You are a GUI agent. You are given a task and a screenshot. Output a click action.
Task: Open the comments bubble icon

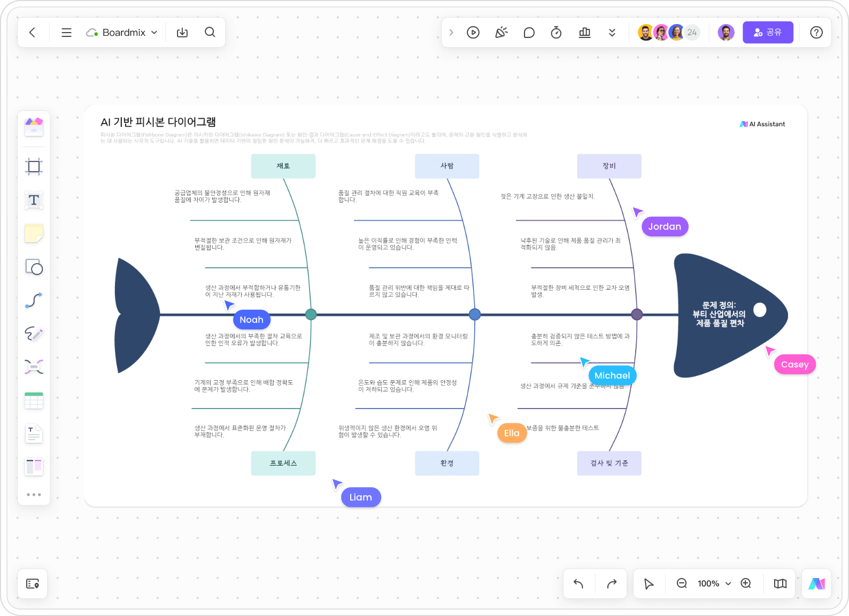[x=529, y=33]
